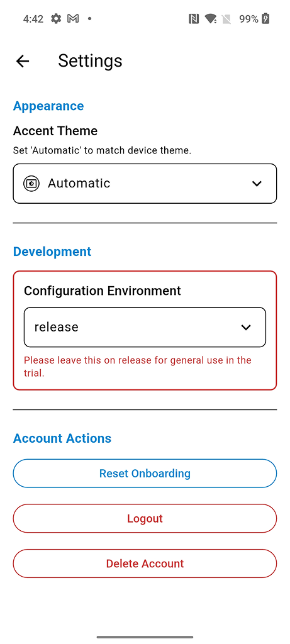Tap the Appearance section header

(x=48, y=106)
